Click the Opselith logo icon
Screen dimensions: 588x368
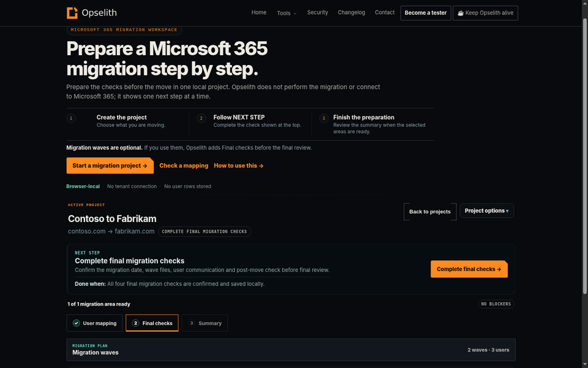click(72, 13)
